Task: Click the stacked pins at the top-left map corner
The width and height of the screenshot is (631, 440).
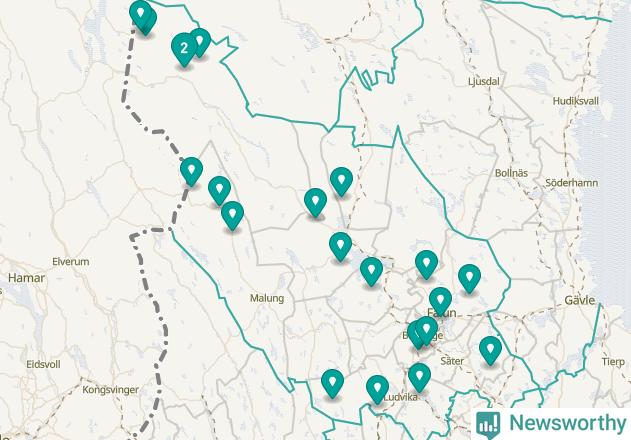Action: (x=142, y=16)
